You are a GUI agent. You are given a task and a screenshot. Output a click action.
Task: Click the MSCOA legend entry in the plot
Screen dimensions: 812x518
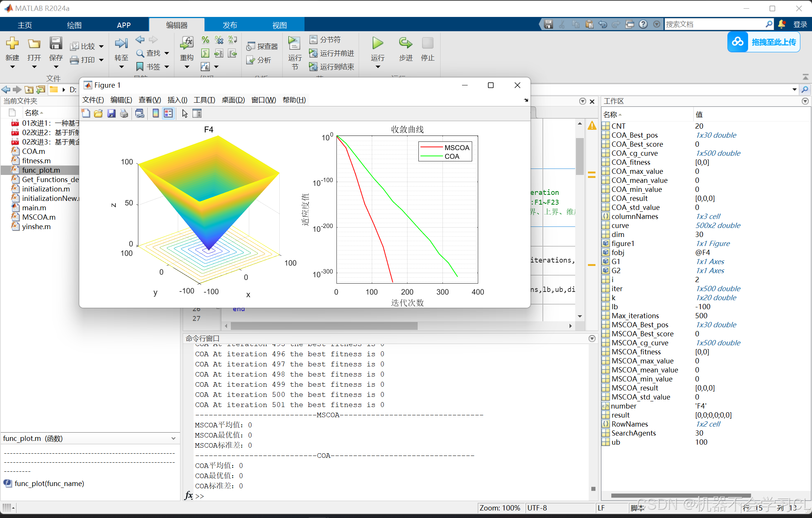click(445, 147)
